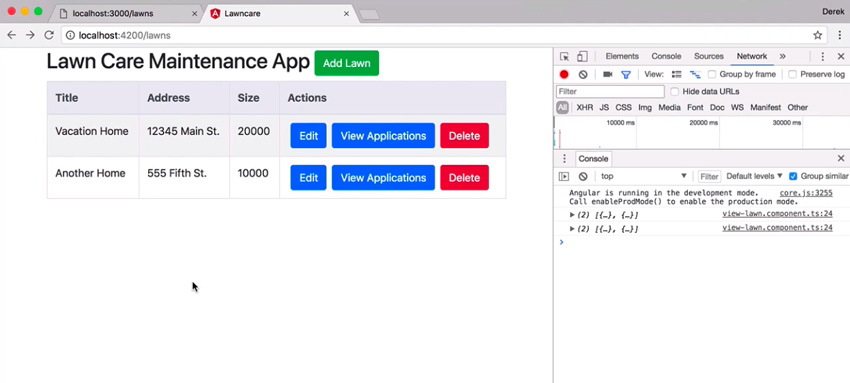Enable Group by frame checkbox
This screenshot has width=850, height=383.
712,74
